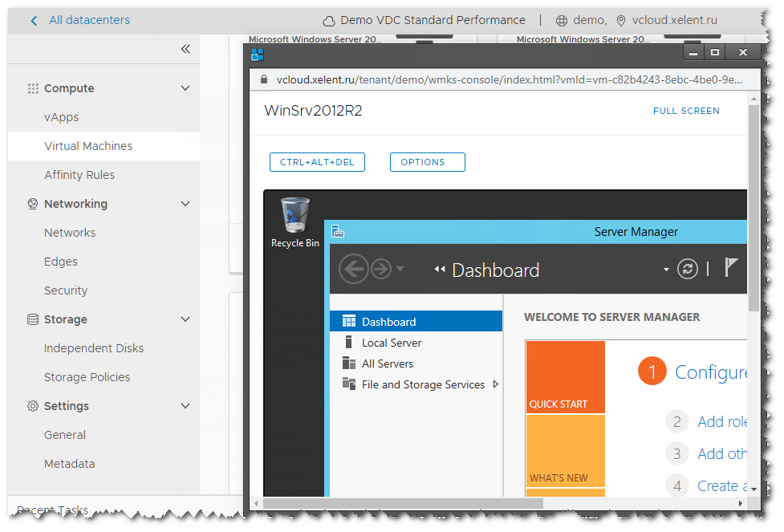This screenshot has width=784, height=532.
Task: Switch console to FULL SCREEN
Action: (x=686, y=111)
